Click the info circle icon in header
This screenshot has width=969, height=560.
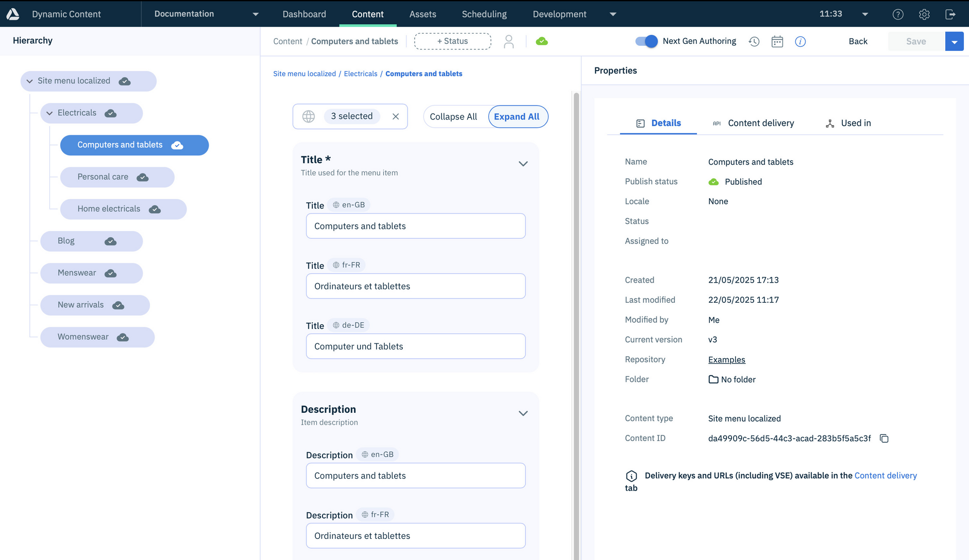[800, 41]
